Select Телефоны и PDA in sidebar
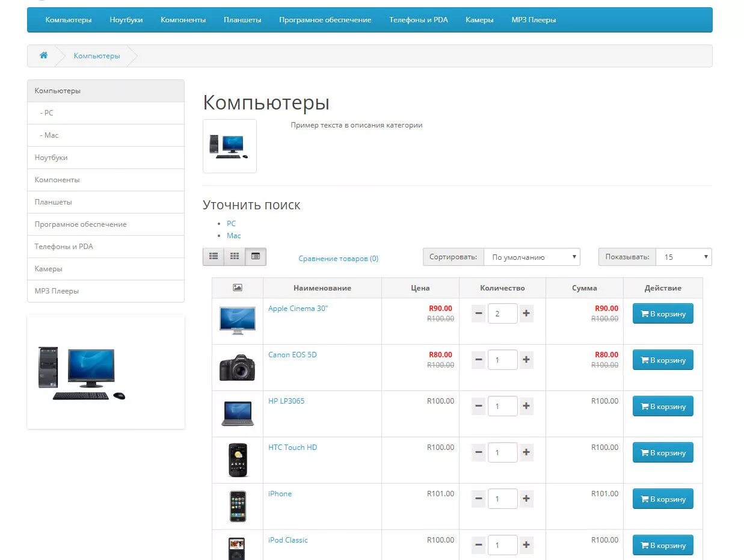The width and height of the screenshot is (744, 560). click(x=106, y=247)
